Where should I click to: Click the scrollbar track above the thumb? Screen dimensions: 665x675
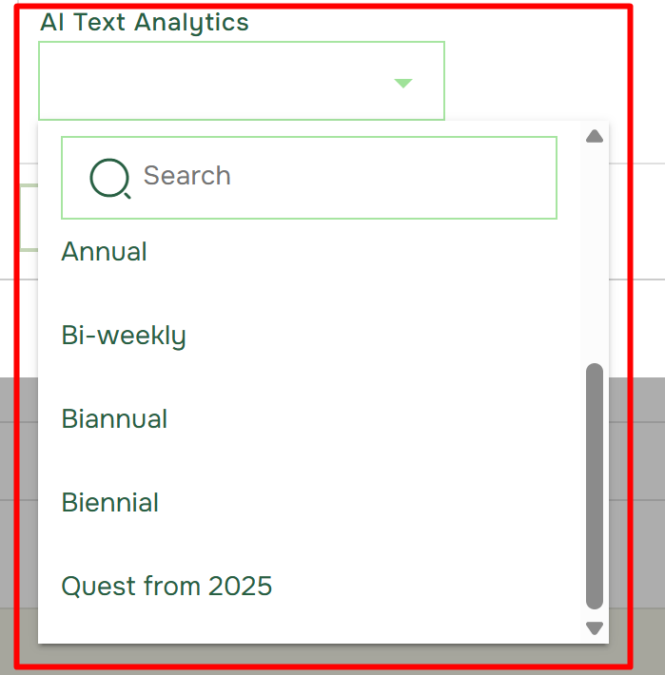594,254
